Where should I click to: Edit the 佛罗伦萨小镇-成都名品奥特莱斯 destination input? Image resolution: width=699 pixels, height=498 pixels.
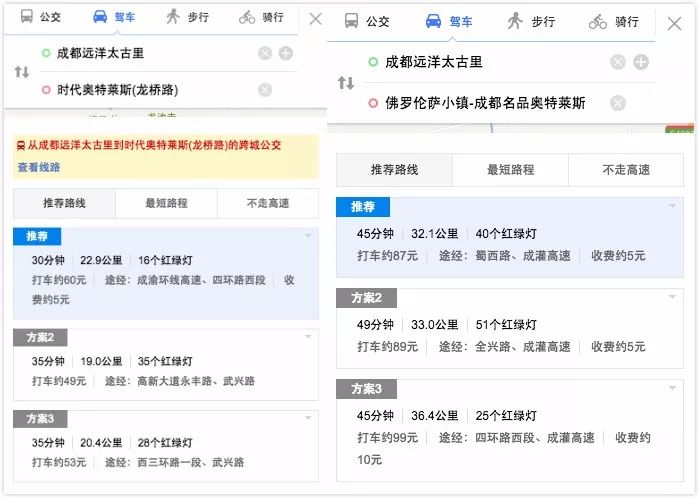486,103
